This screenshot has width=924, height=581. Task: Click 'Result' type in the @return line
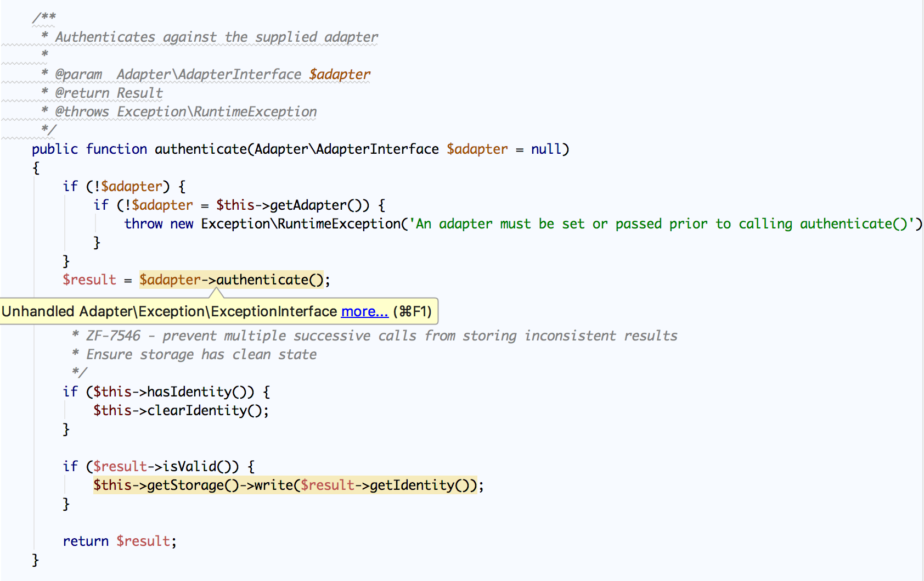tap(140, 93)
